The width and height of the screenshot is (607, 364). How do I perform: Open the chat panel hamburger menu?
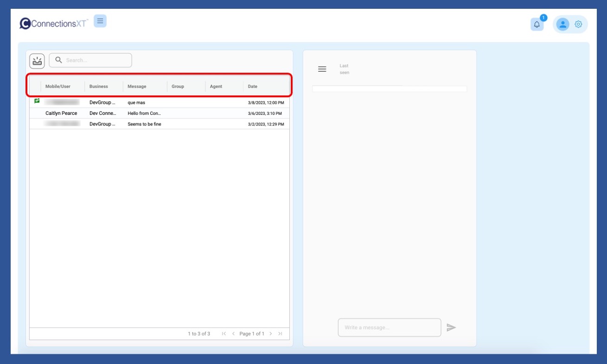322,69
